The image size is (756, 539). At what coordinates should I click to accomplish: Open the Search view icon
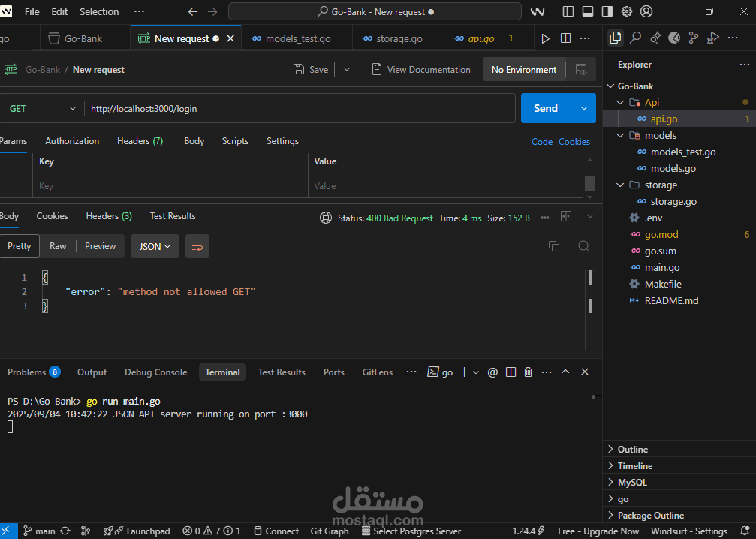635,38
